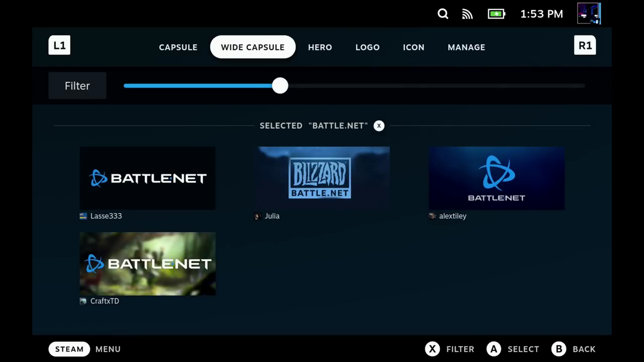The width and height of the screenshot is (644, 362).
Task: Switch to the Capsule tab
Action: click(178, 47)
